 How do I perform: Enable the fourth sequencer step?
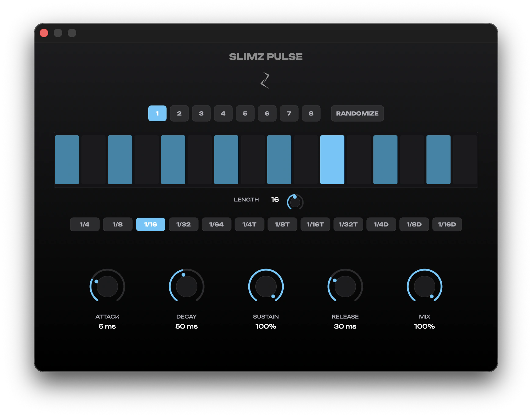pyautogui.click(x=147, y=160)
